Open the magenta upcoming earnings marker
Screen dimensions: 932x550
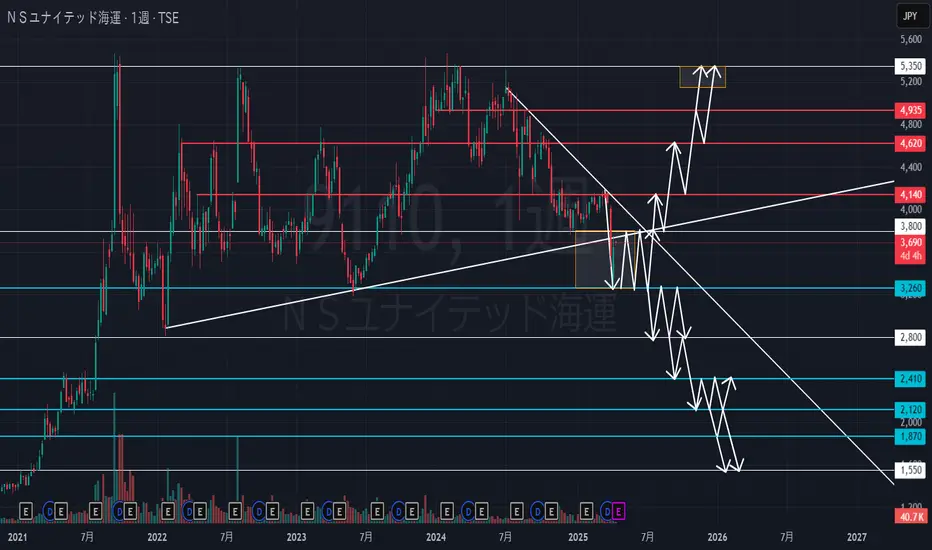point(619,511)
